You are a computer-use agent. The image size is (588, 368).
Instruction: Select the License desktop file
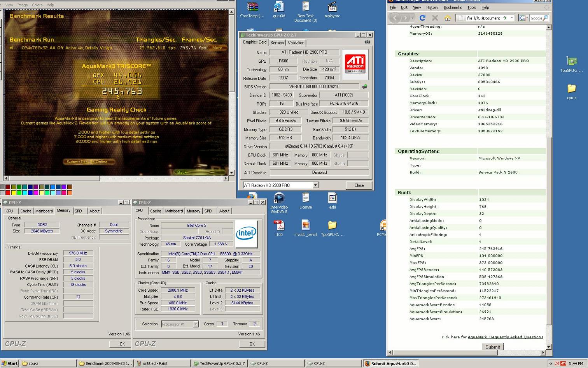pos(306,201)
